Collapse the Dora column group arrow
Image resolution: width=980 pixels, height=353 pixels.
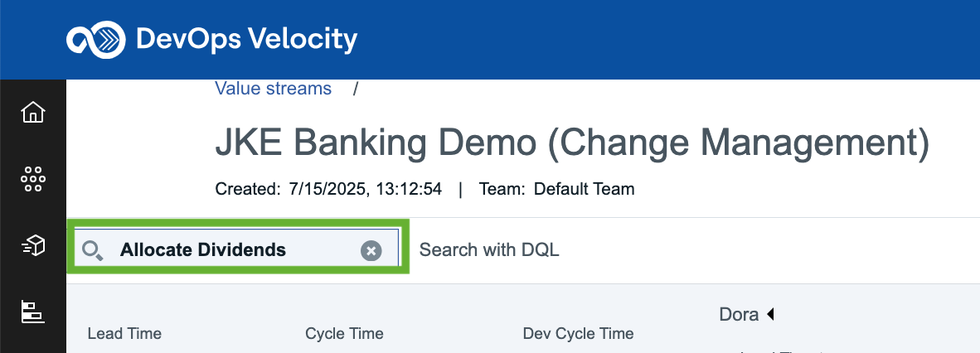click(770, 314)
